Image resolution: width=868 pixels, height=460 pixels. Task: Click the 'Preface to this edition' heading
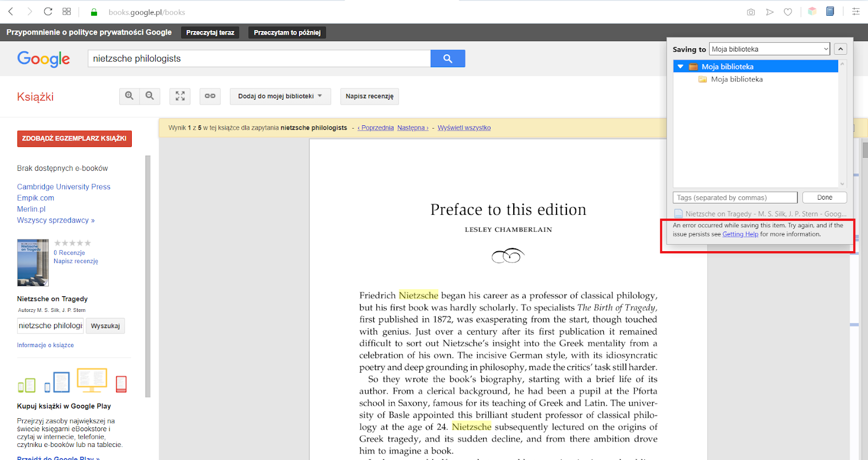508,210
